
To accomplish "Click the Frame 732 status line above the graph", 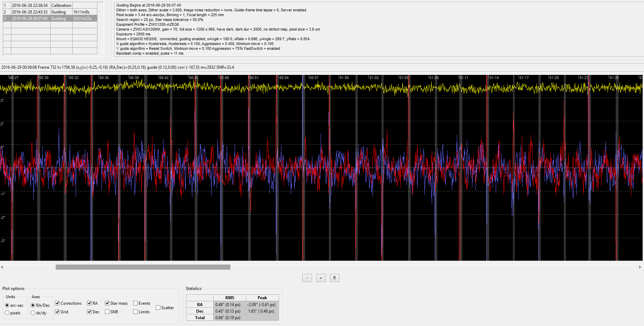I will point(118,67).
